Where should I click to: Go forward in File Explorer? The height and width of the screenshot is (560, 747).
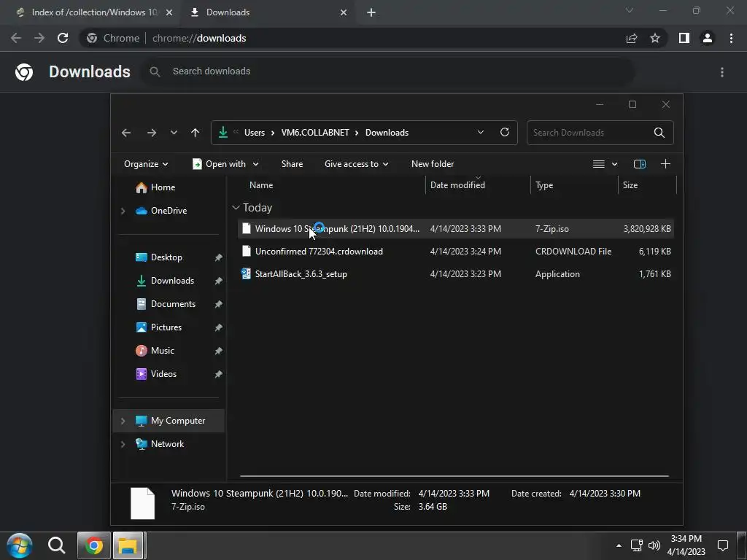tap(152, 133)
